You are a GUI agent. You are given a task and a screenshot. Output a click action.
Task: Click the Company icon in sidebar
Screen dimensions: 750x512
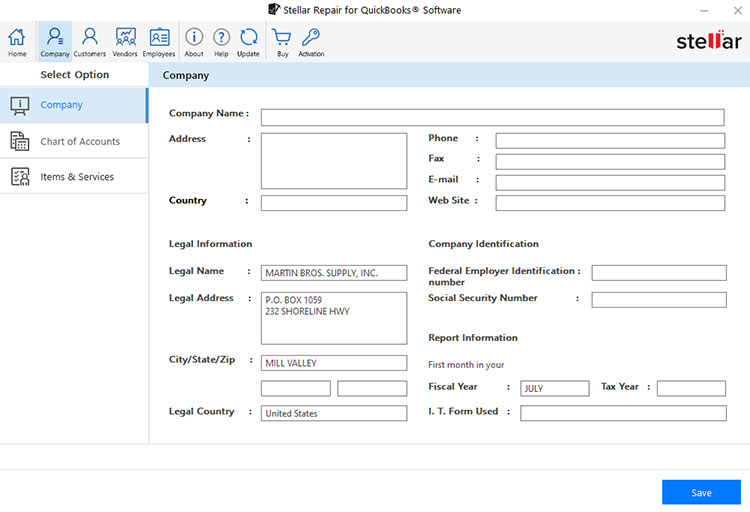20,106
